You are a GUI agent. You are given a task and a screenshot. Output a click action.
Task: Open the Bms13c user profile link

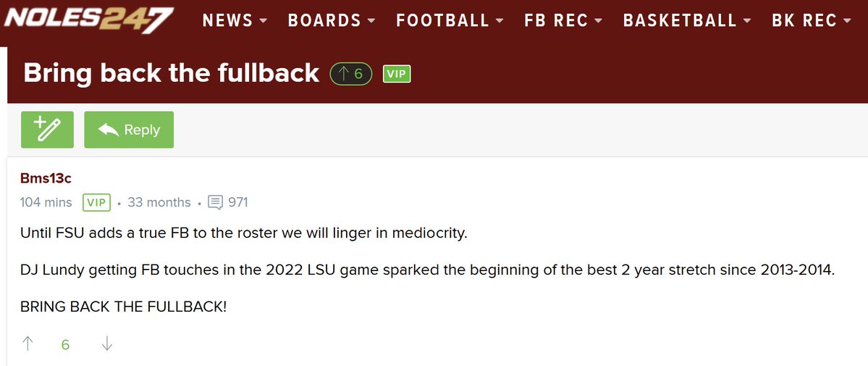[x=46, y=178]
